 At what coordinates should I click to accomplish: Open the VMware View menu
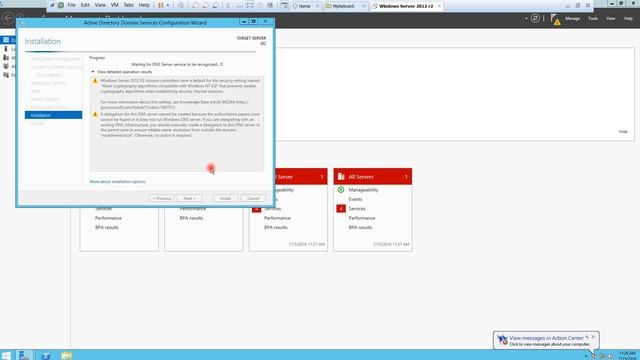[x=100, y=5]
